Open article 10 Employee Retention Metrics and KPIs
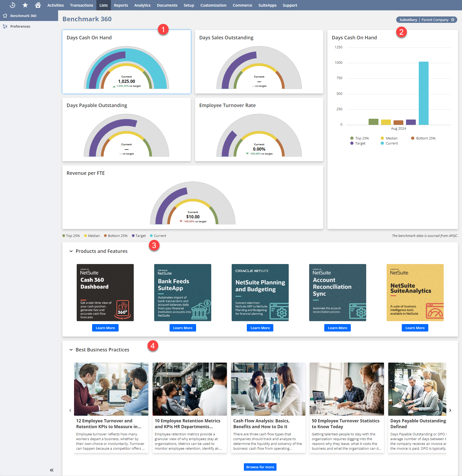The image size is (462, 476). [190, 408]
